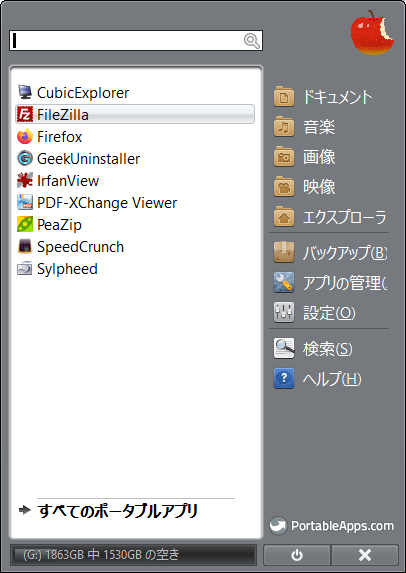Launch GeekUninstaller
The image size is (406, 573).
click(135, 159)
